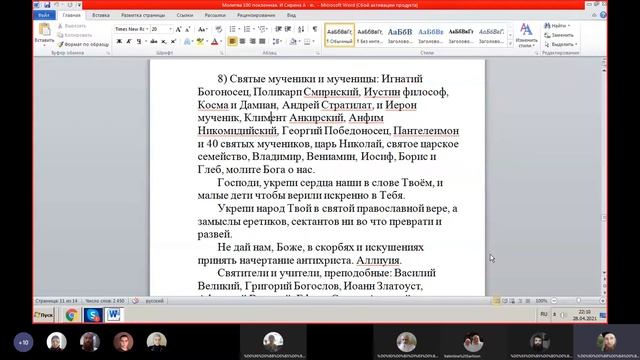Click the Shrink Font icon
Screen dimensions: 640x360
[188, 29]
